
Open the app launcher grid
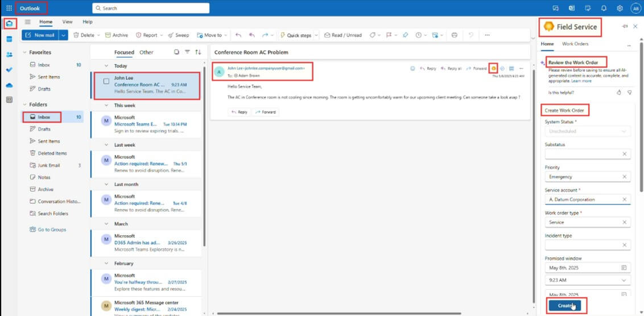pyautogui.click(x=9, y=8)
